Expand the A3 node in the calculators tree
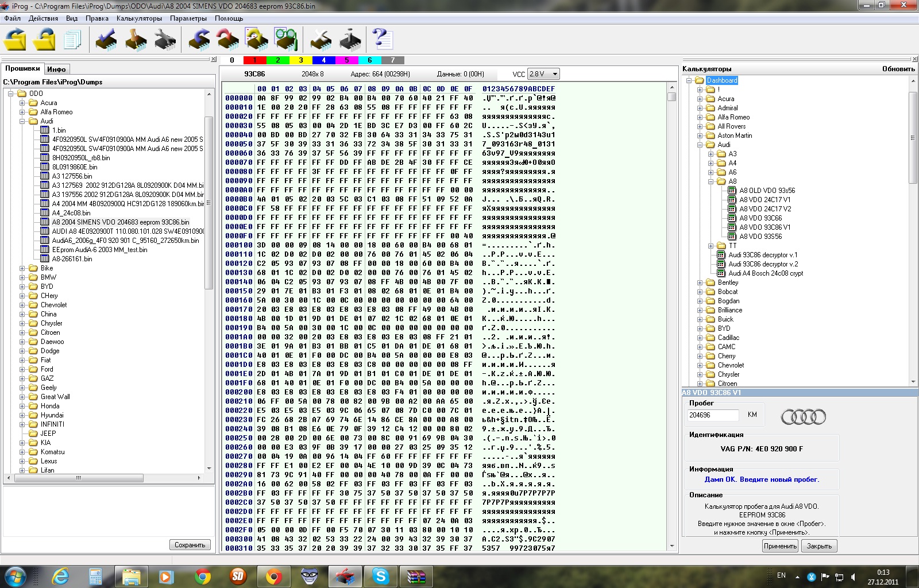919x588 pixels. [711, 154]
